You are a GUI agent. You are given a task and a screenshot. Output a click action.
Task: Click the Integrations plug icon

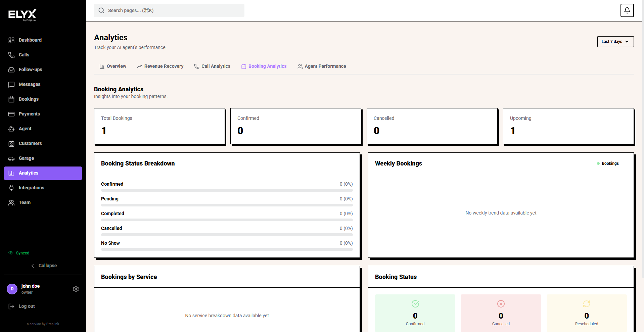(11, 188)
